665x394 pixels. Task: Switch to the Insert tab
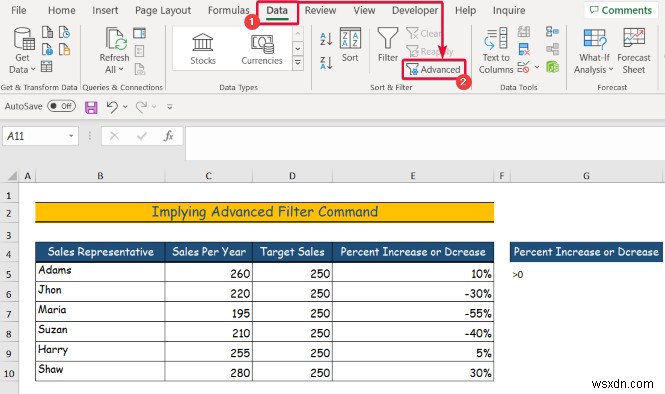tap(105, 10)
